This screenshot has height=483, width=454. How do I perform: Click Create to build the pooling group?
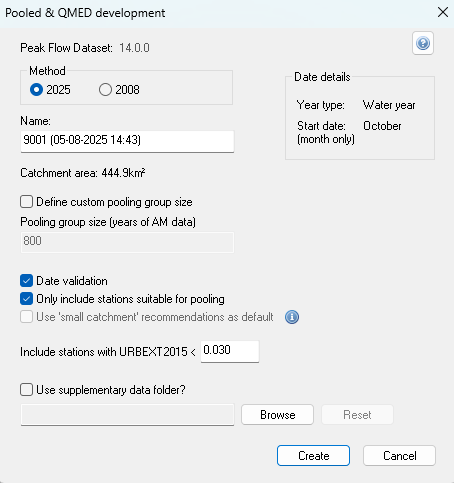click(313, 455)
